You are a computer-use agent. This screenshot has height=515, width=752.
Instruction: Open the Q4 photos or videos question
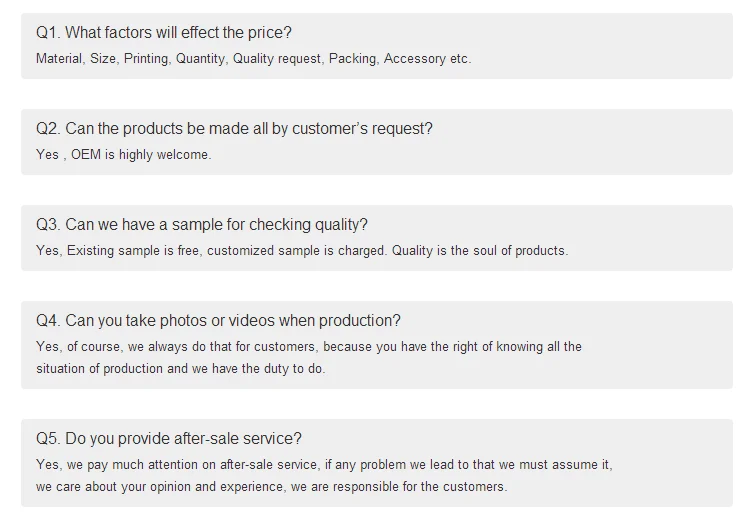coord(218,321)
